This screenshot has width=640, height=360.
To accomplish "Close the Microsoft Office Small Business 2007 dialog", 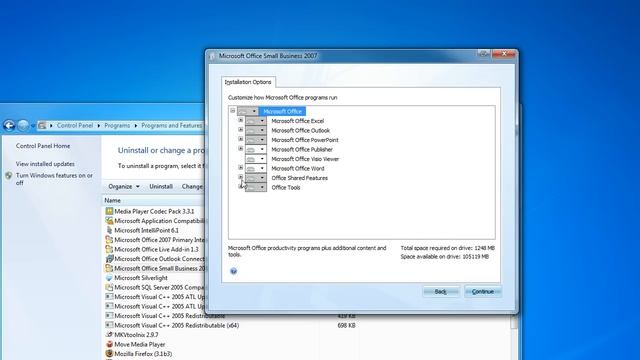I will 504,54.
